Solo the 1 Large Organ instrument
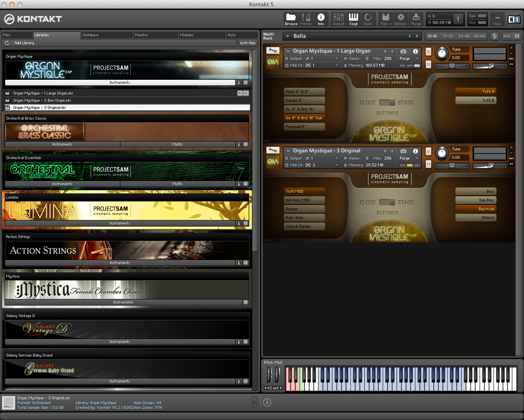This screenshot has width=524, height=420. point(428,51)
